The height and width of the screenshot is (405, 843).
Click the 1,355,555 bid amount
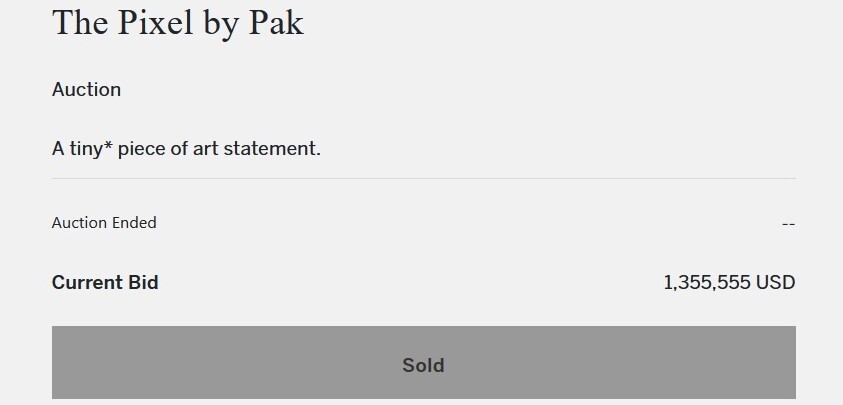point(707,283)
